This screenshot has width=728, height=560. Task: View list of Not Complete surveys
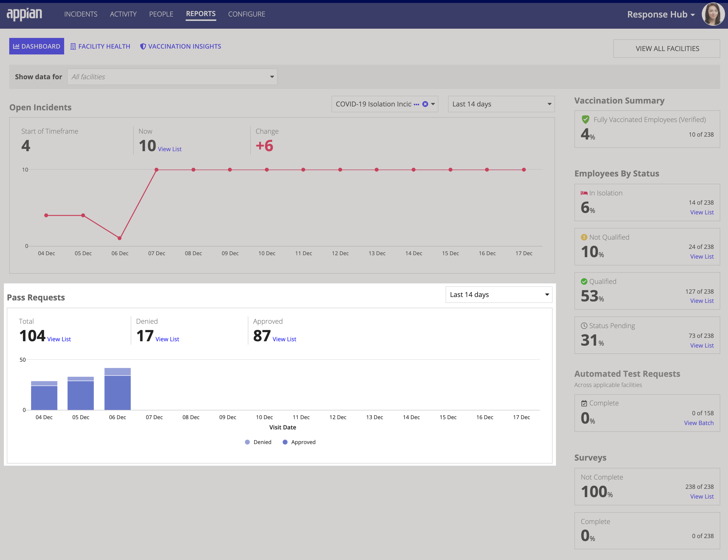point(702,497)
